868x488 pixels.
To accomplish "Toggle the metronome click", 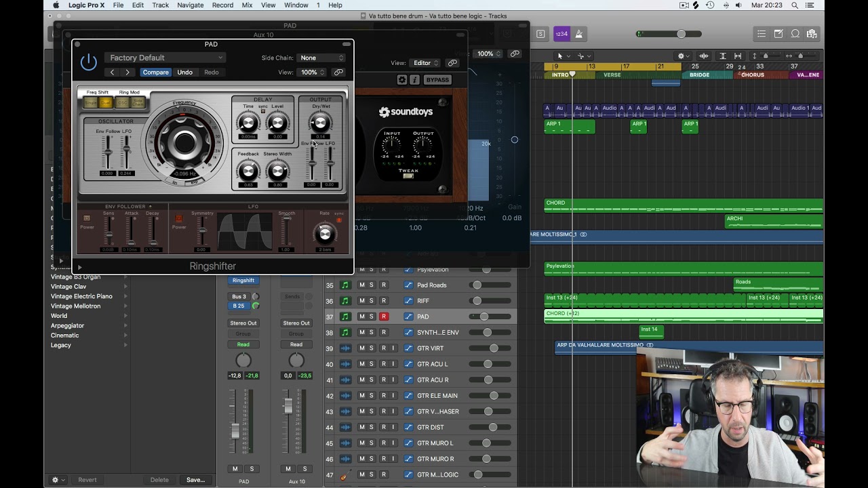I will pyautogui.click(x=578, y=34).
